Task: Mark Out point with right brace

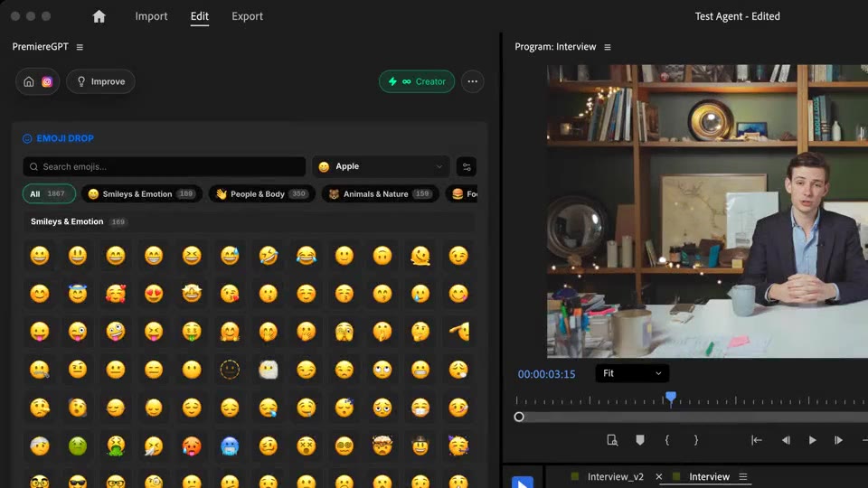Action: pyautogui.click(x=696, y=440)
